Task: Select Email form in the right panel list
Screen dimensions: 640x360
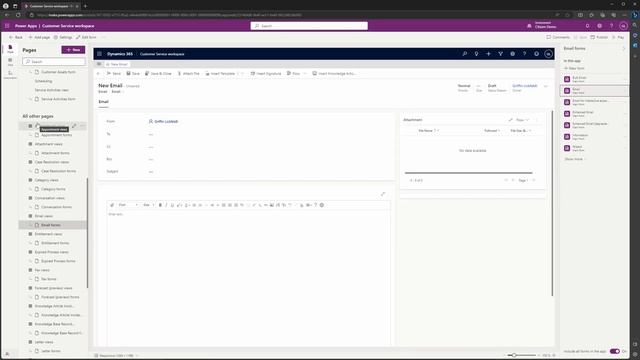Action: 594,91
